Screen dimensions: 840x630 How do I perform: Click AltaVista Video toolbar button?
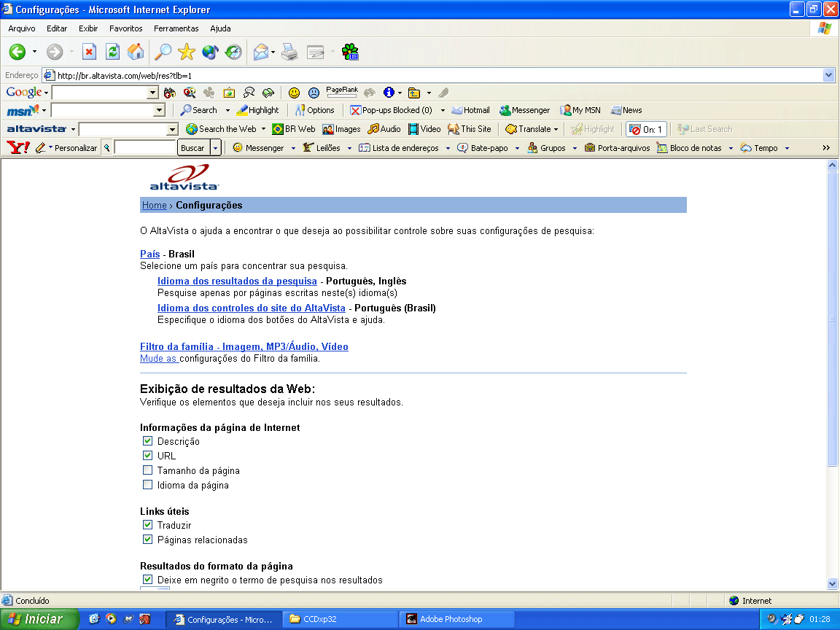424,129
